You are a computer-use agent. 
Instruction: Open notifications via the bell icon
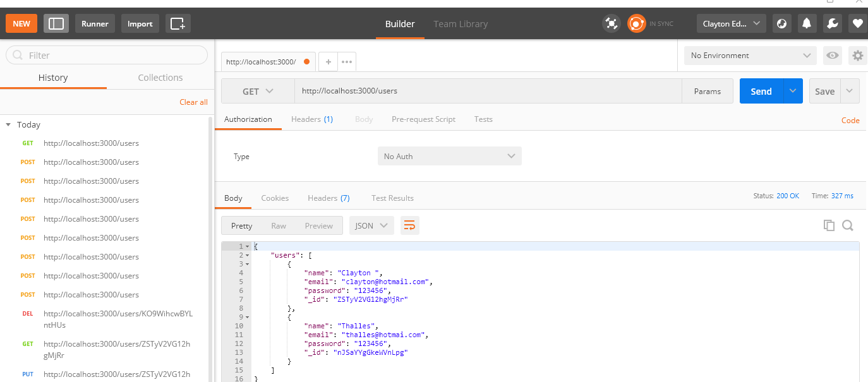point(807,23)
